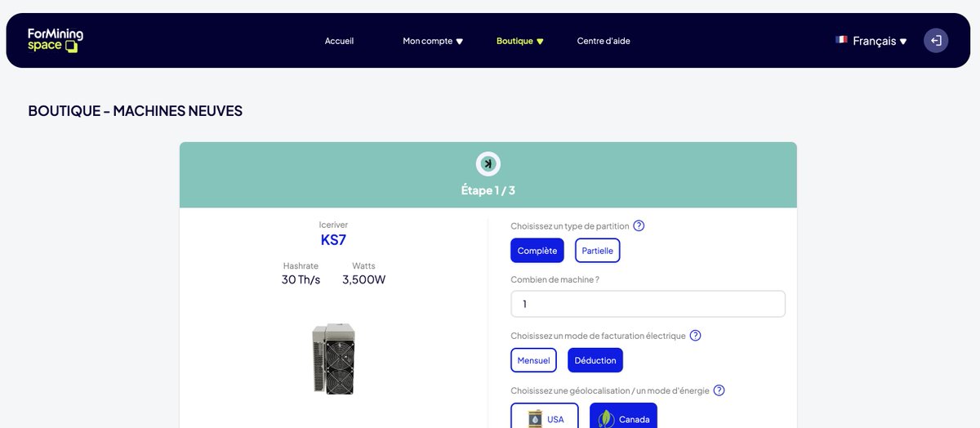Image resolution: width=980 pixels, height=428 pixels.
Task: Click the French flag icon
Action: pos(841,40)
